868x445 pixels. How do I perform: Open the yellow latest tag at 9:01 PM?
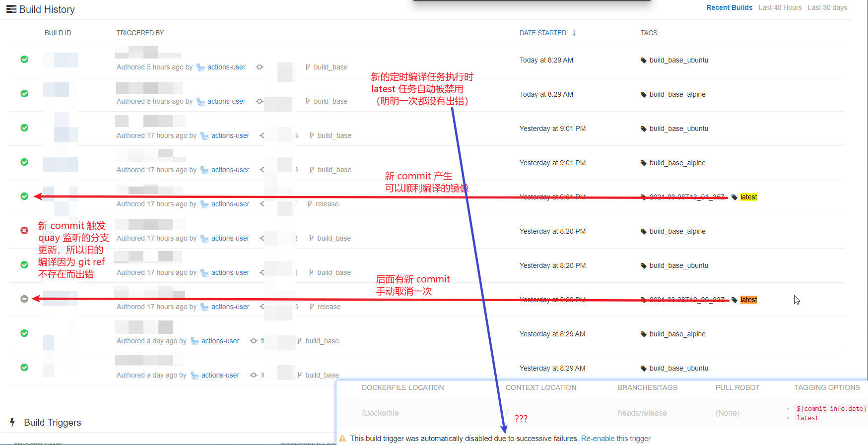(x=748, y=197)
